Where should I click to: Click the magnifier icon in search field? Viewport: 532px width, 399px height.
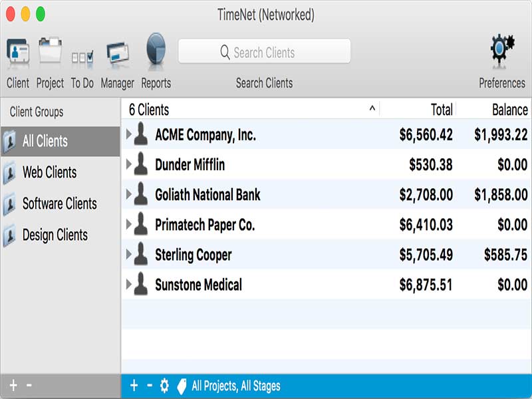point(225,53)
